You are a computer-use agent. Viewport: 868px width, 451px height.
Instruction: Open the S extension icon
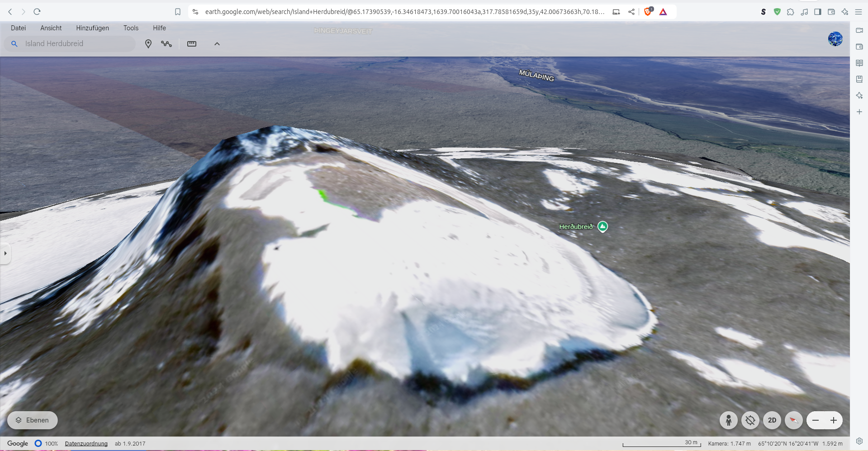tap(764, 12)
